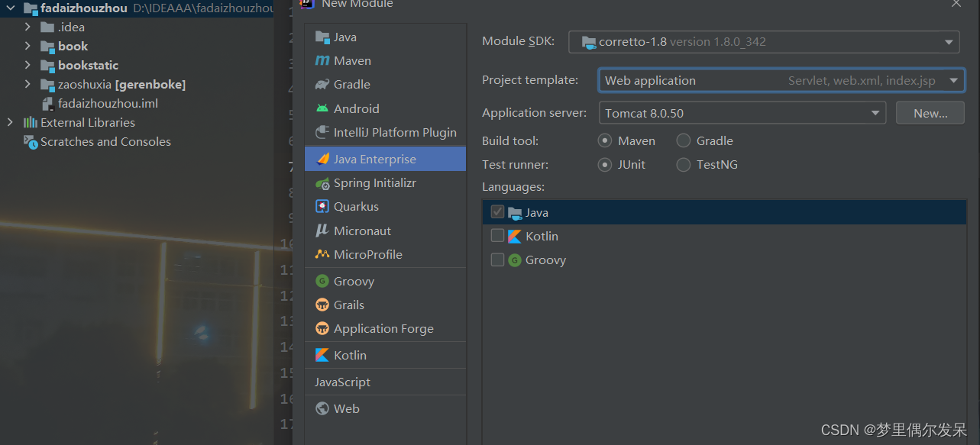
Task: Click the Kotlin language icon in Languages
Action: tap(515, 236)
